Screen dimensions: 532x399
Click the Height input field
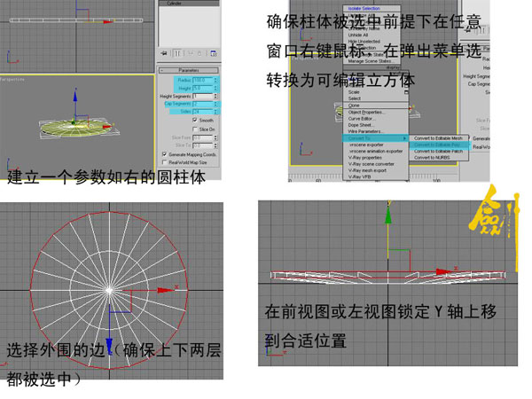203,88
